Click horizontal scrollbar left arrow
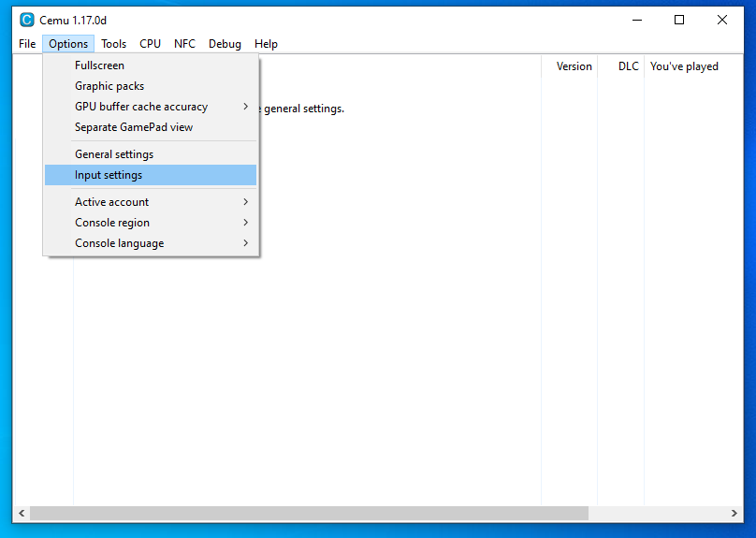Screen dimensions: 756x538 tap(22, 513)
